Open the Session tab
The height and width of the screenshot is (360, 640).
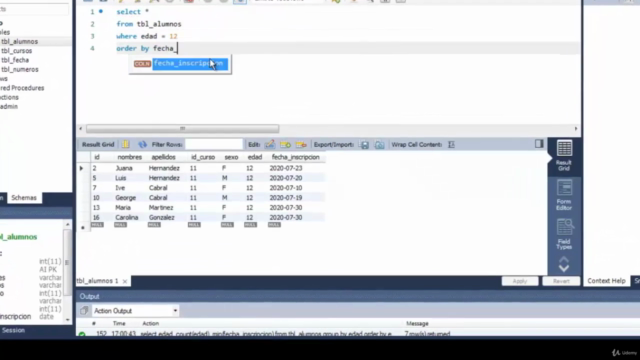tap(13, 330)
